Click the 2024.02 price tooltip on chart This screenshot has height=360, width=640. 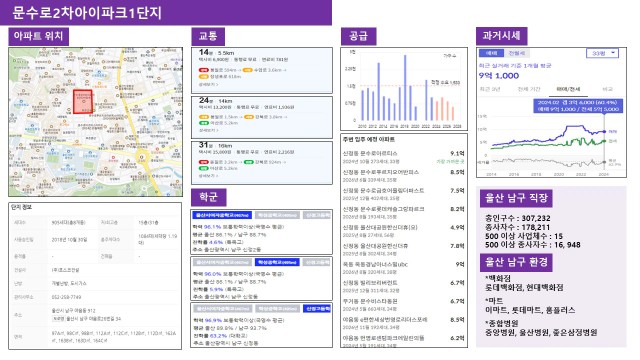click(578, 106)
